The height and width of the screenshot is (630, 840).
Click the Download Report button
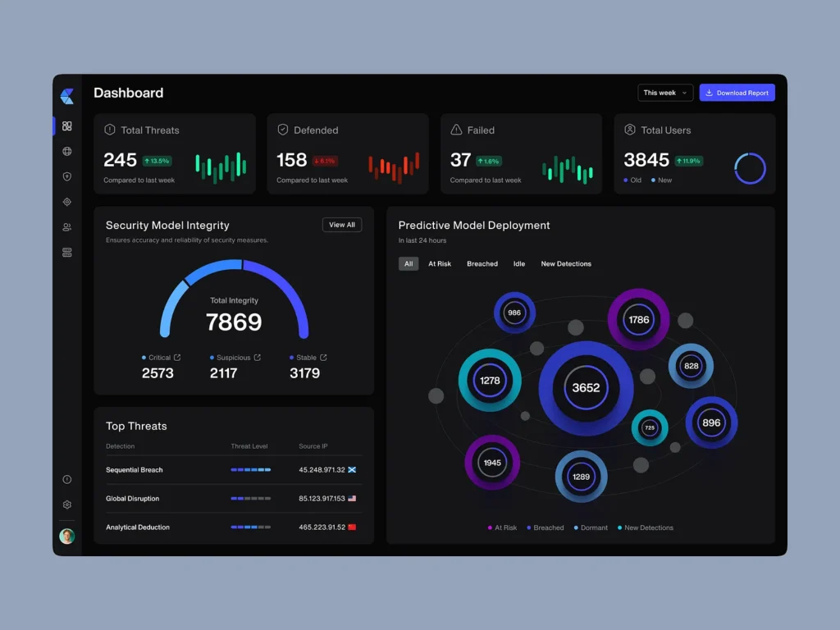pos(737,93)
